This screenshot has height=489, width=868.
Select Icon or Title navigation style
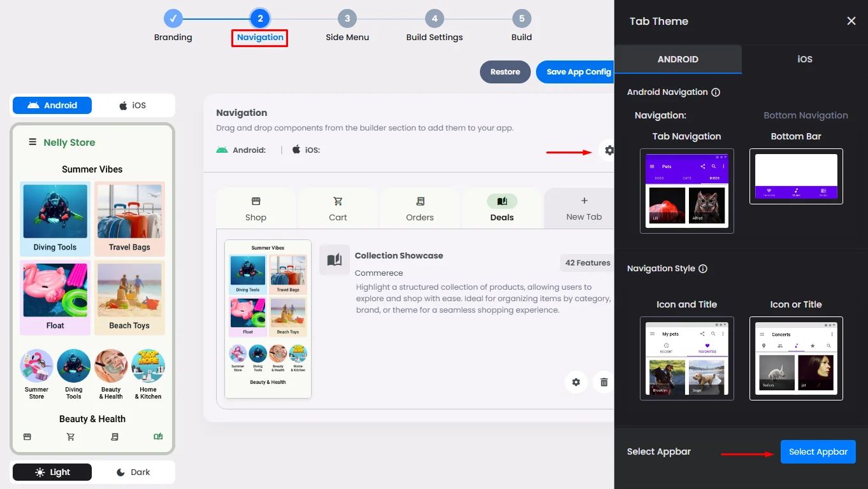796,358
